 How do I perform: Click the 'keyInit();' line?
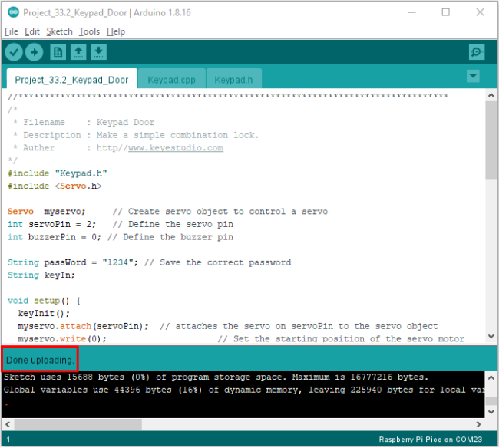point(44,313)
